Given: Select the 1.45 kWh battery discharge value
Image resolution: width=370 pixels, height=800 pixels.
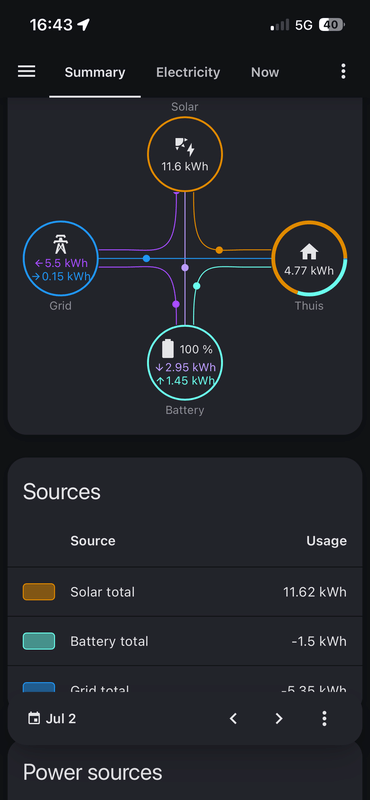Looking at the screenshot, I should point(185,381).
